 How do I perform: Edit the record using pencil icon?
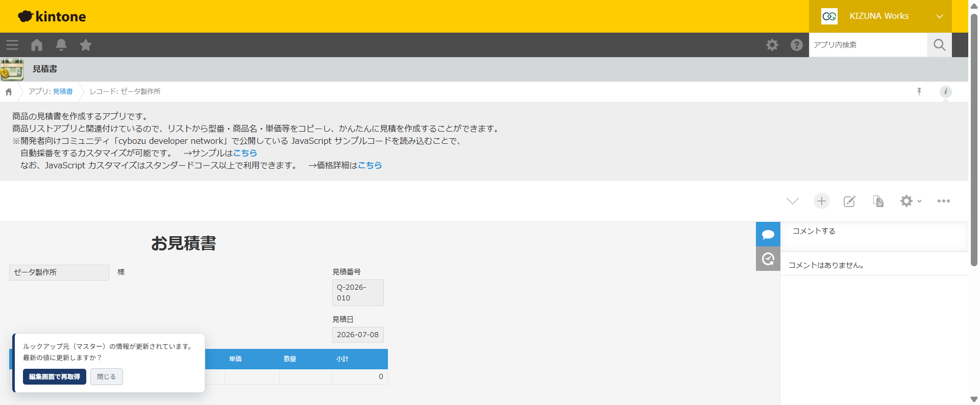[849, 201]
